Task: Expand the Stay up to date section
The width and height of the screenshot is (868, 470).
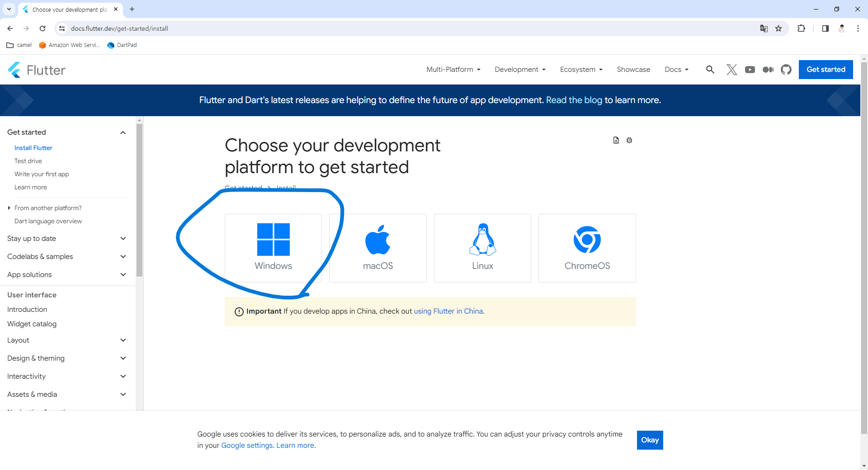Action: click(x=123, y=239)
